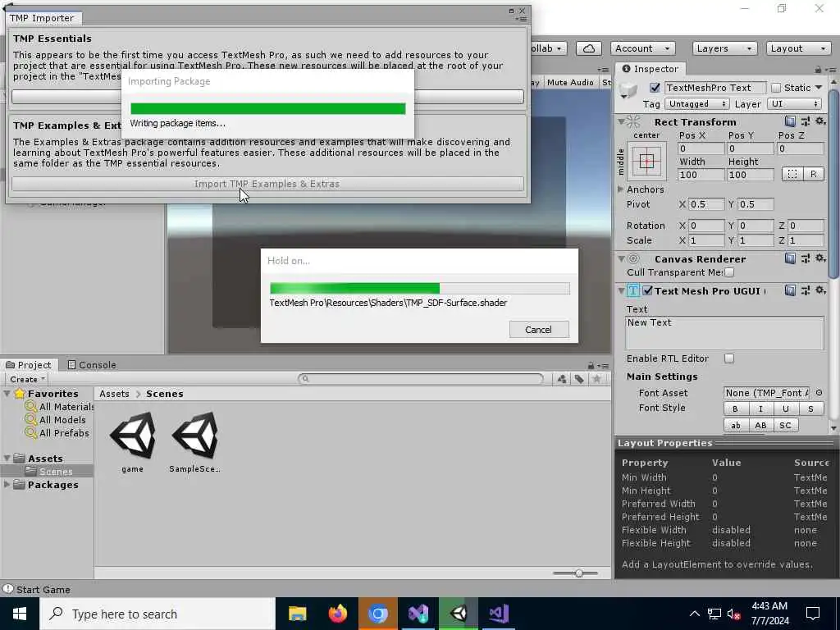Click the New Text input area
The width and height of the screenshot is (840, 630).
pyautogui.click(x=724, y=333)
